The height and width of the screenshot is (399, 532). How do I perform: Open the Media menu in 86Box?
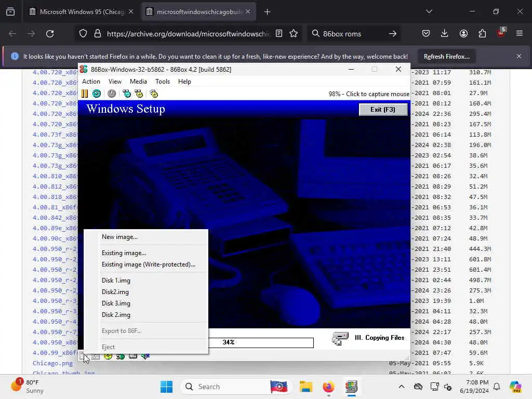[x=138, y=82]
